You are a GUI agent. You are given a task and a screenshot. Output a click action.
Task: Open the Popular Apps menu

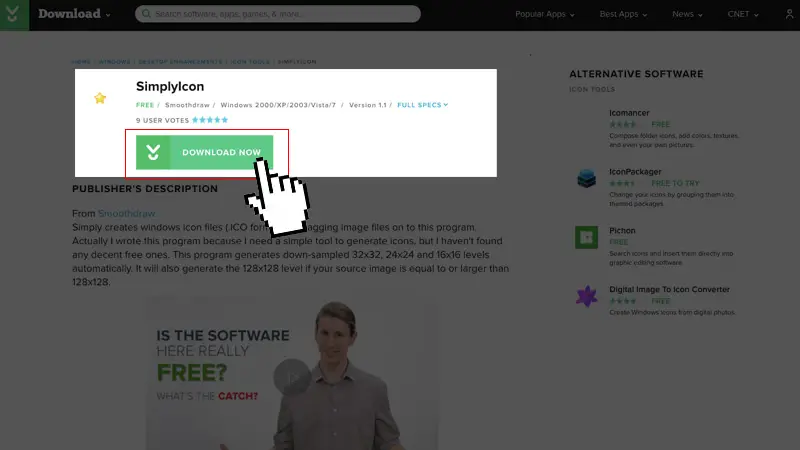[544, 14]
